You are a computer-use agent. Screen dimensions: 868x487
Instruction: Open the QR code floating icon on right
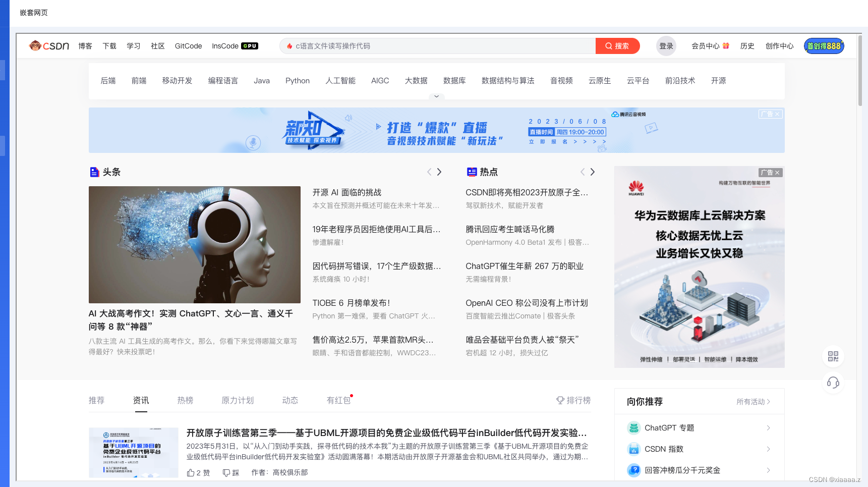pyautogui.click(x=833, y=357)
